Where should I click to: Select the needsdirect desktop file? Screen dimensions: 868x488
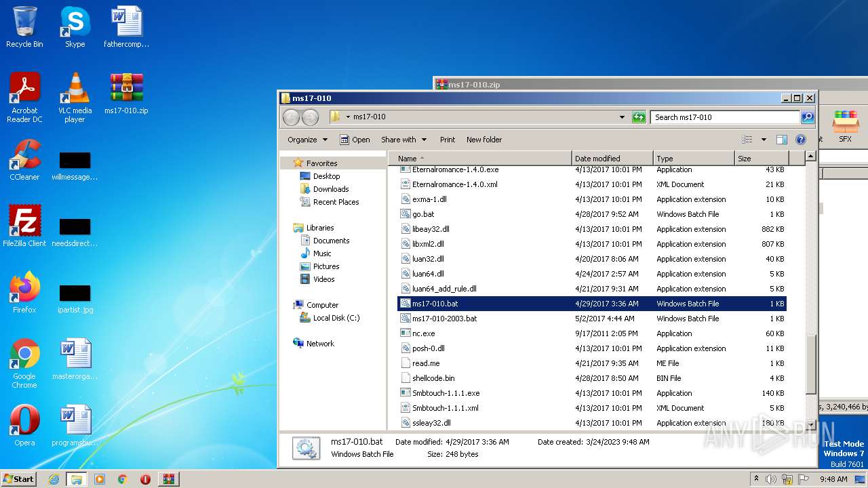[x=75, y=233]
